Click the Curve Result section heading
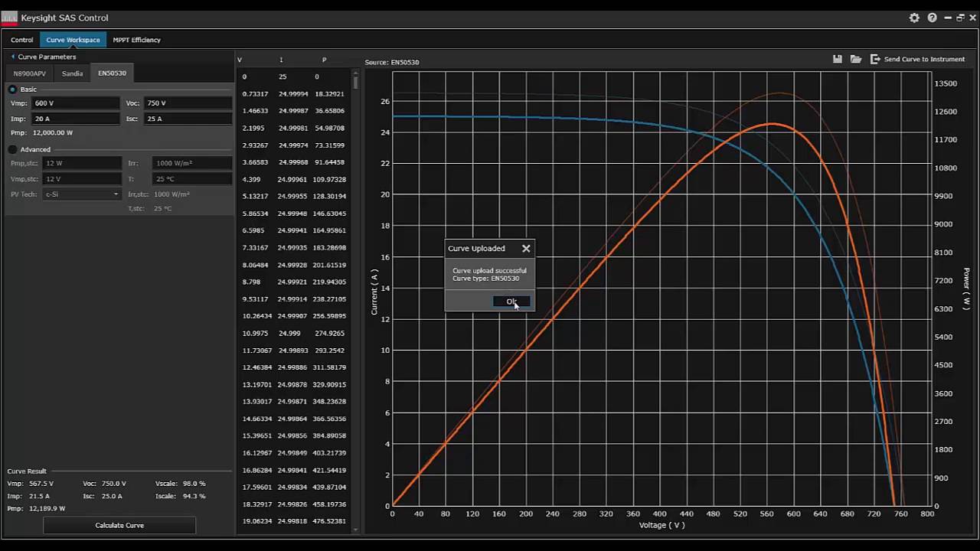Screen dimensions: 980x551 click(x=27, y=471)
